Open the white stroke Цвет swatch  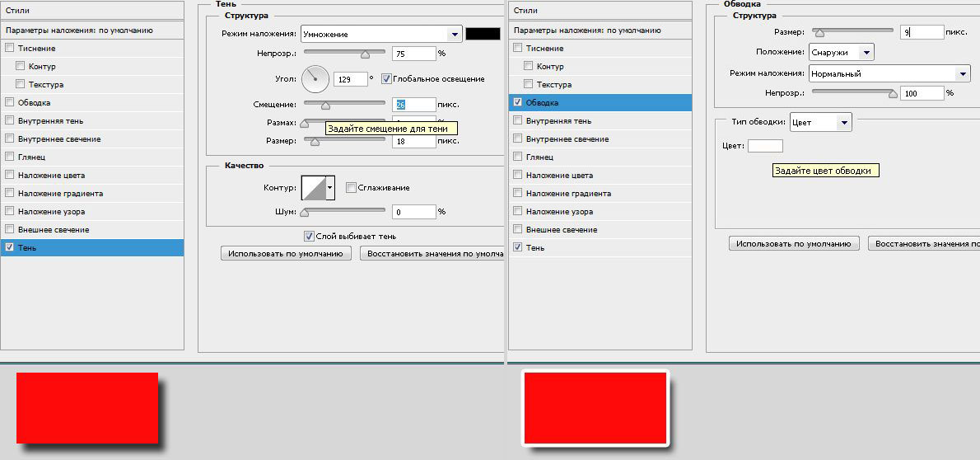[765, 146]
